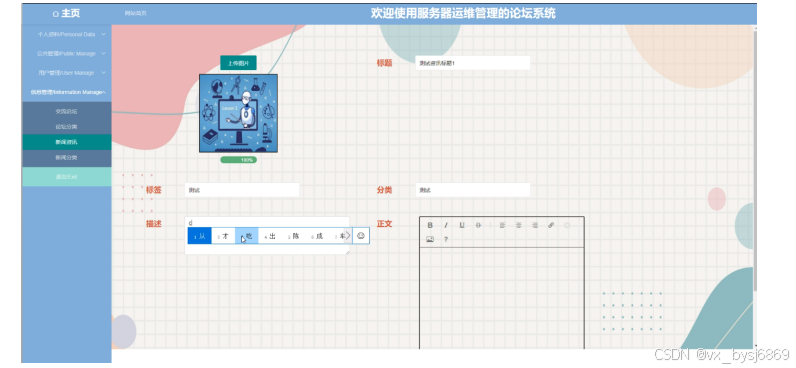The width and height of the screenshot is (796, 368).
Task: Toggle italic in the 正文 editor toolbar
Action: [x=446, y=225]
